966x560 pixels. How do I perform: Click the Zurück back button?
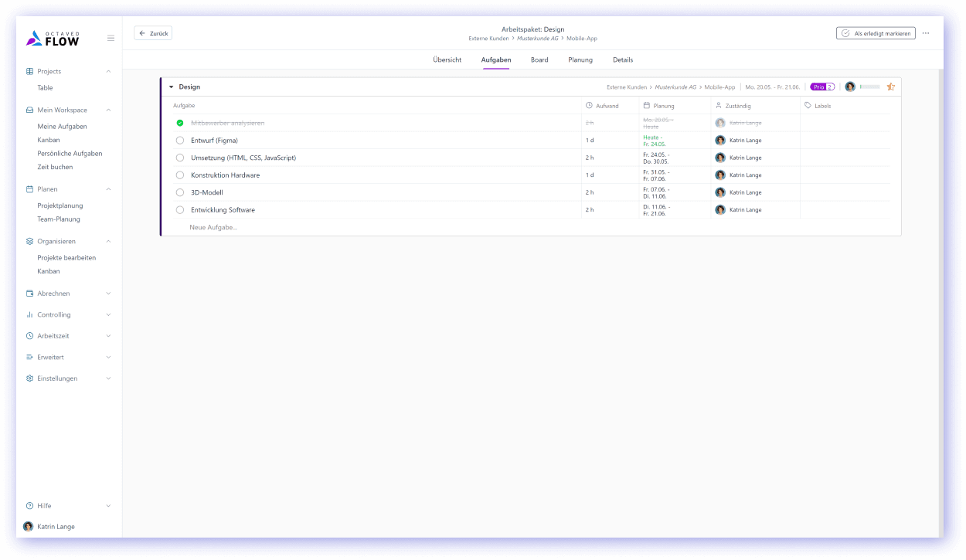tap(153, 33)
